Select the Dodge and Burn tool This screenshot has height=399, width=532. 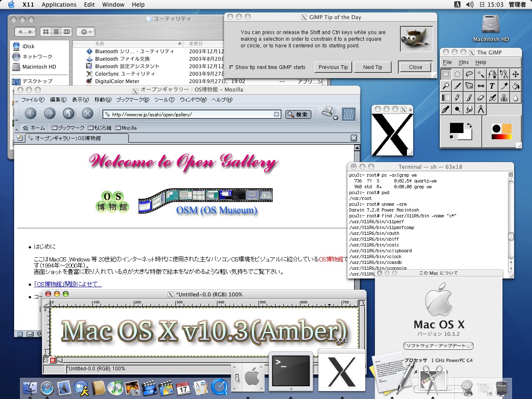[x=457, y=109]
